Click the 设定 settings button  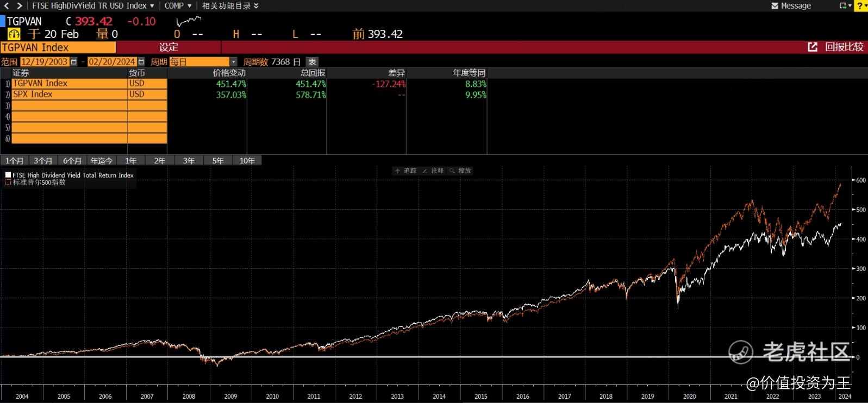tap(168, 47)
